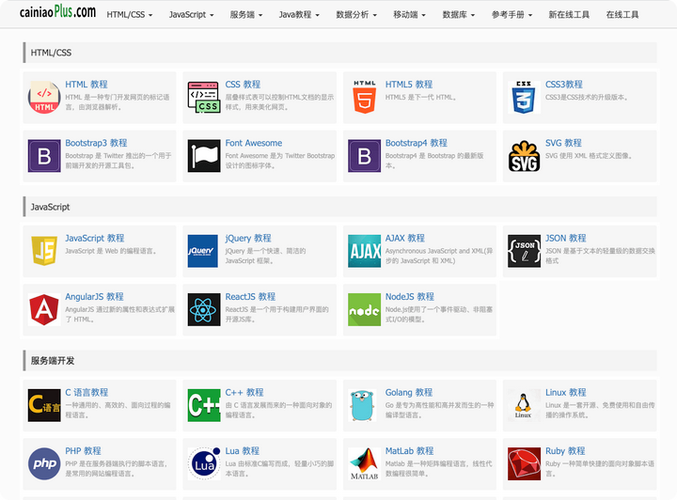Image resolution: width=677 pixels, height=500 pixels.
Task: Click the HTML tutorial icon
Action: 44,98
